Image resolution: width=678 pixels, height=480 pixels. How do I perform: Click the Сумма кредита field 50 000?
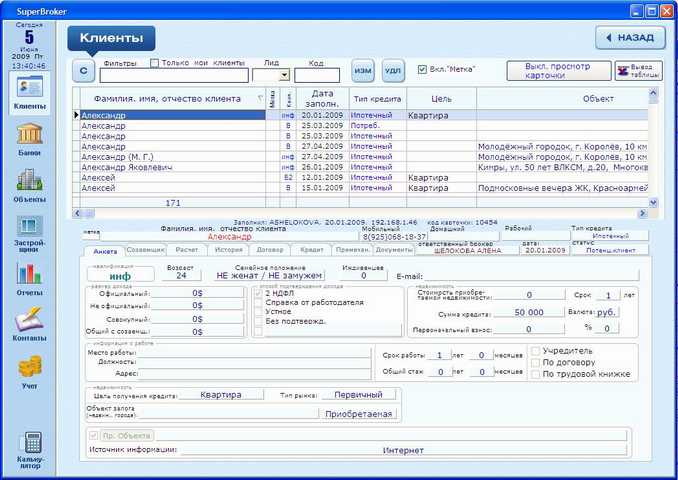529,312
